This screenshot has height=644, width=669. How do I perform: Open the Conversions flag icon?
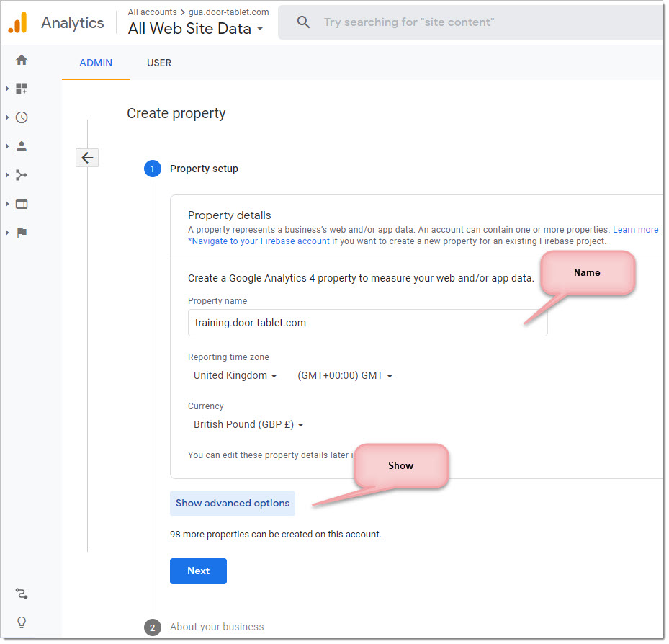click(22, 233)
